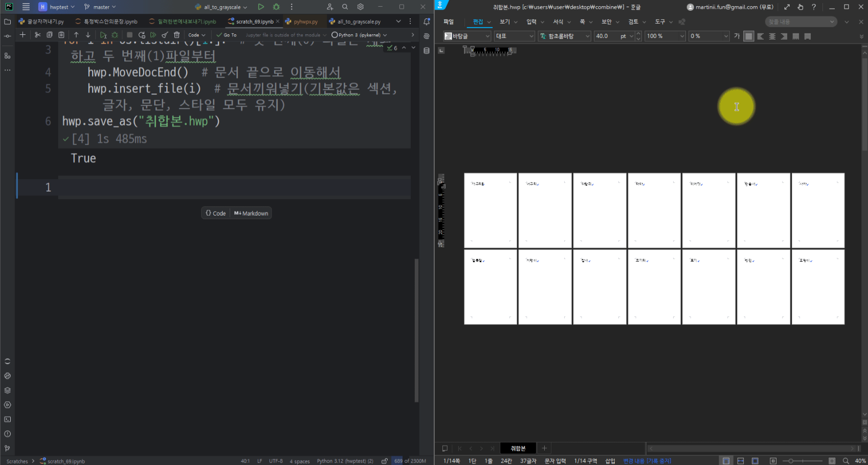Open the PyCharm main hamburger menu
Viewport: 868px width, 465px height.
pyautogui.click(x=26, y=7)
